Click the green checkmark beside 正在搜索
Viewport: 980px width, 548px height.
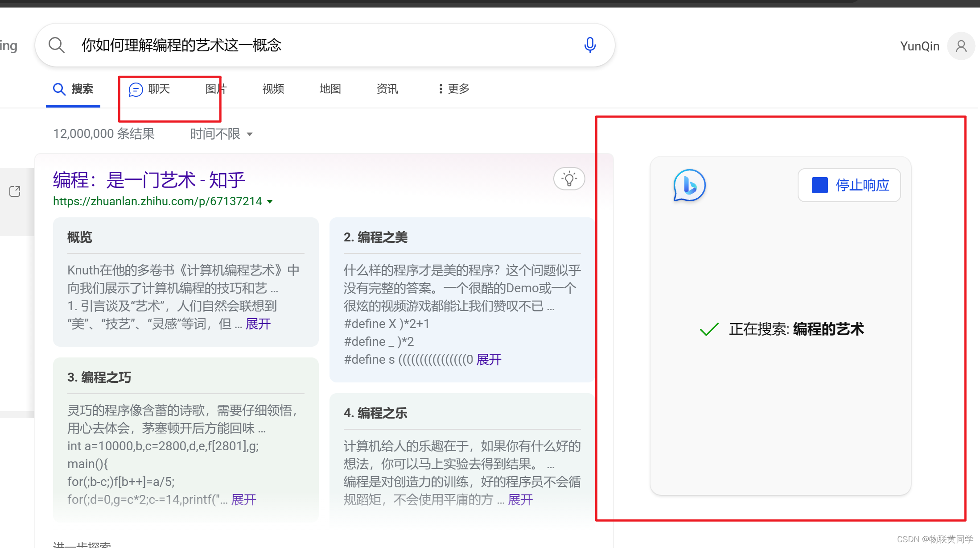[709, 329]
